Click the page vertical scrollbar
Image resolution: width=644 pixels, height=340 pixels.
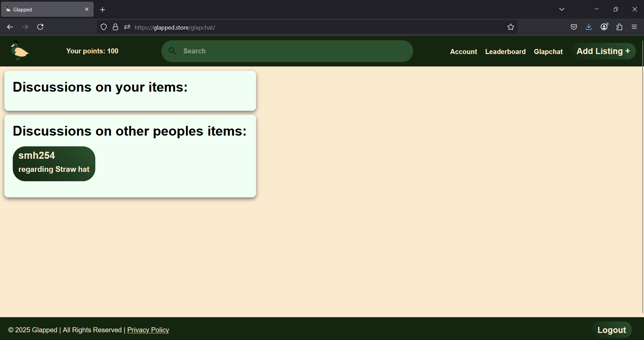click(x=642, y=177)
